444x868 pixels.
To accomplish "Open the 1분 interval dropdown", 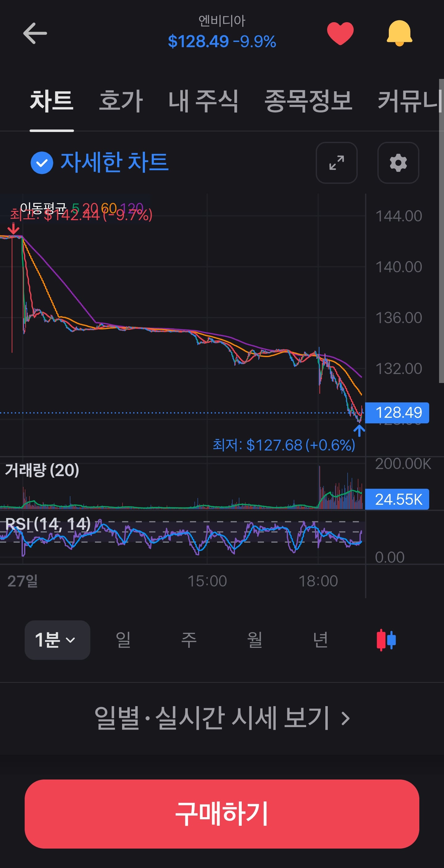I will click(57, 640).
